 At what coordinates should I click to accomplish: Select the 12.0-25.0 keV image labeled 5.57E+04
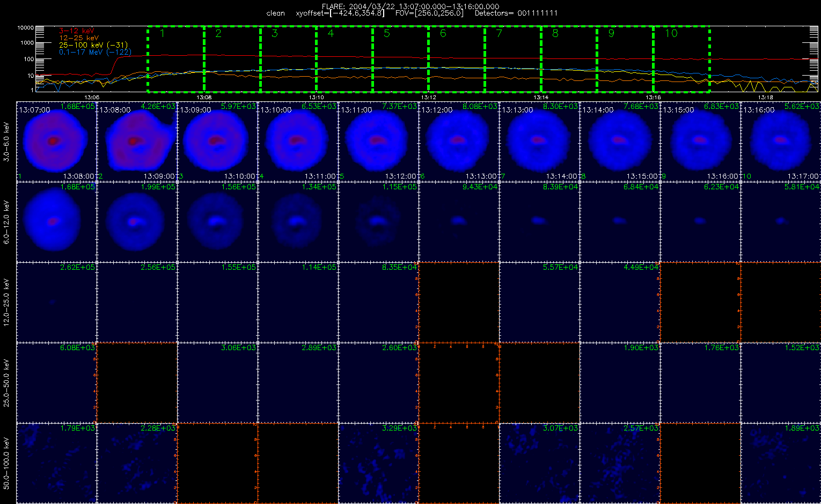tap(540, 302)
